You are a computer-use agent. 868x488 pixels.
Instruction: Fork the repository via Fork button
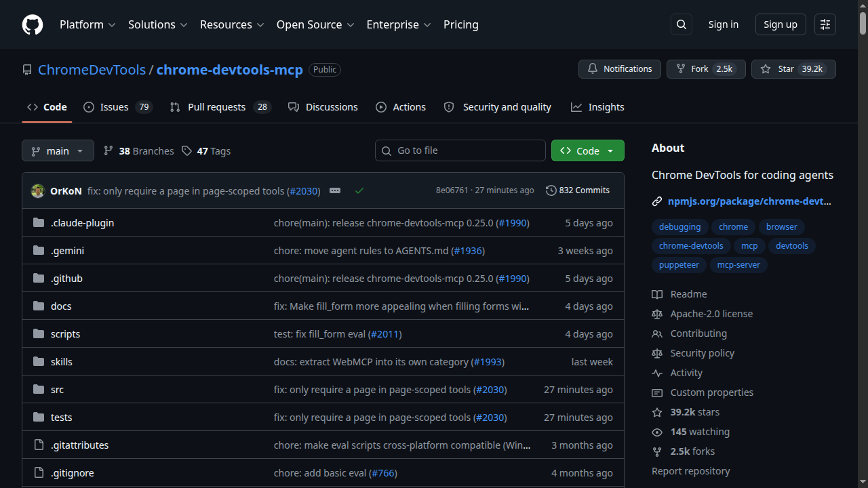706,69
